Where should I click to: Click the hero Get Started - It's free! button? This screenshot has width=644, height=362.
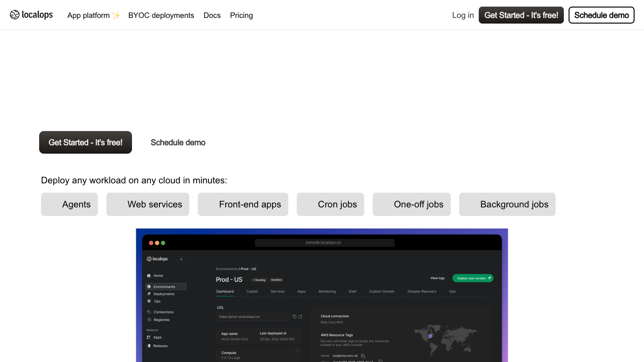pos(85,142)
